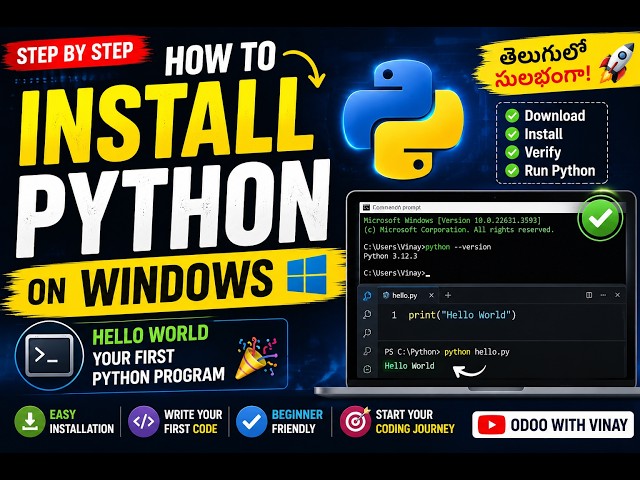The width and height of the screenshot is (640, 480).
Task: Click the bottom icon in the editor sidebar
Action: 367,369
